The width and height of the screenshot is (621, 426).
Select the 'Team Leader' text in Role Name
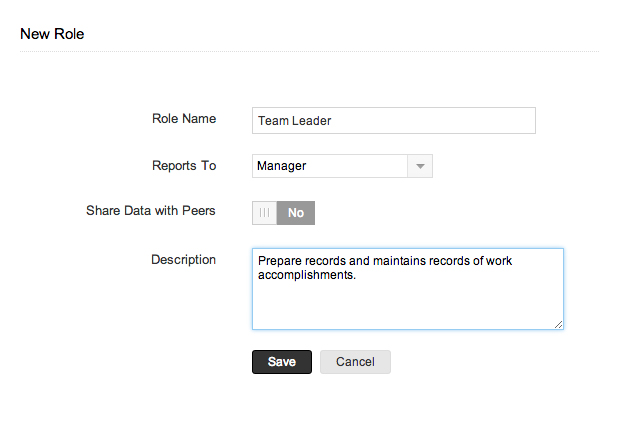click(x=294, y=121)
